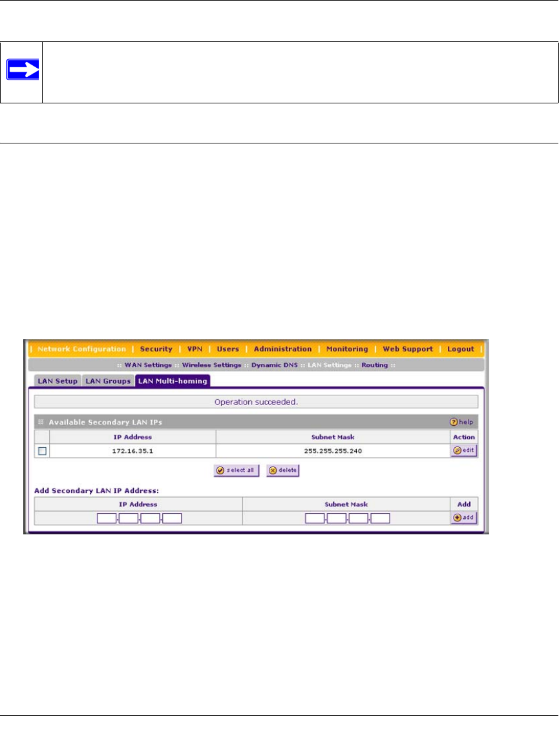
Task: Focus first octet of new Subnet Mask
Action: (315, 518)
